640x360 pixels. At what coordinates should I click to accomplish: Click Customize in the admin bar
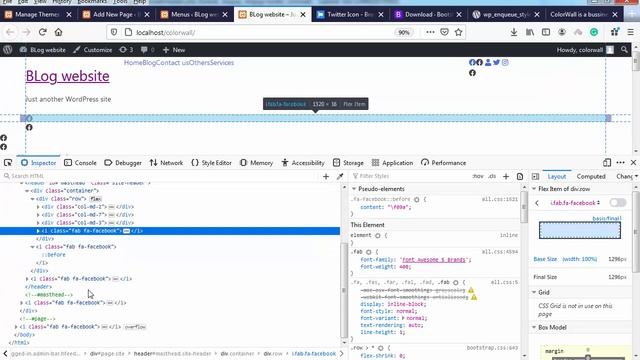[93, 50]
